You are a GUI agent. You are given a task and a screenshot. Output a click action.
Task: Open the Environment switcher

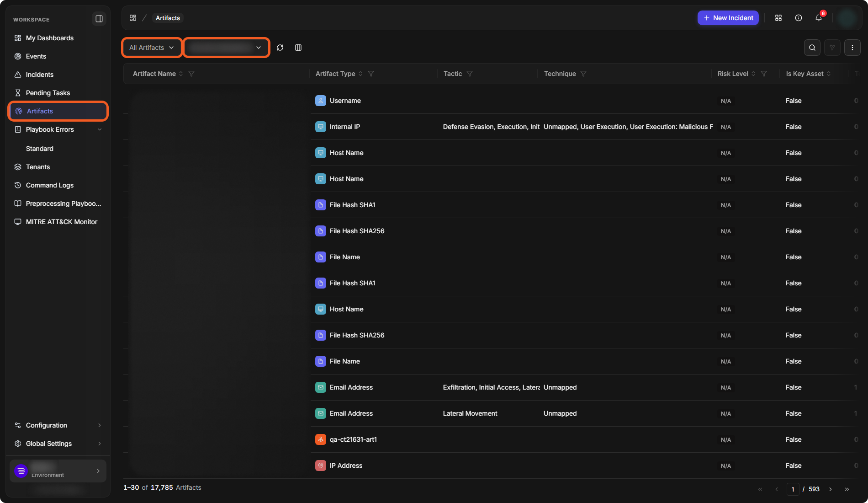[58, 471]
